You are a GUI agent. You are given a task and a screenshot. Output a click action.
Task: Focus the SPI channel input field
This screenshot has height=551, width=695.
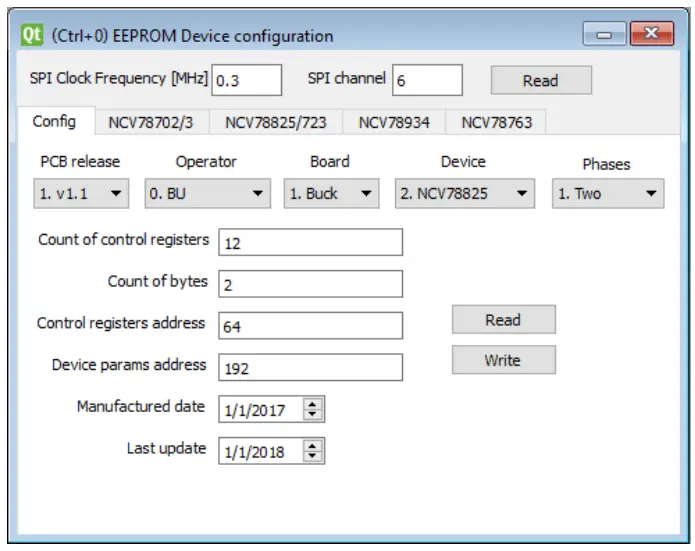click(427, 80)
